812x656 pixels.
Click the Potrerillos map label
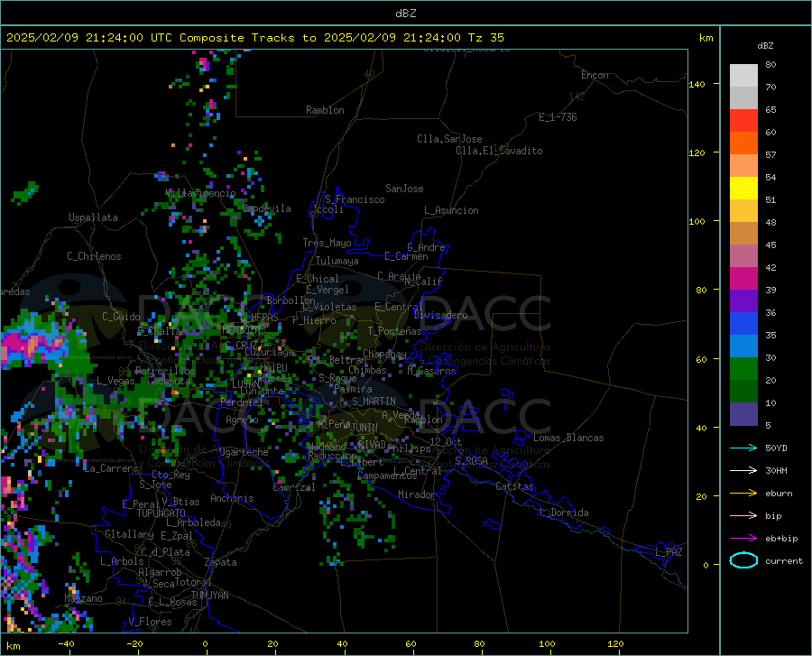165,371
